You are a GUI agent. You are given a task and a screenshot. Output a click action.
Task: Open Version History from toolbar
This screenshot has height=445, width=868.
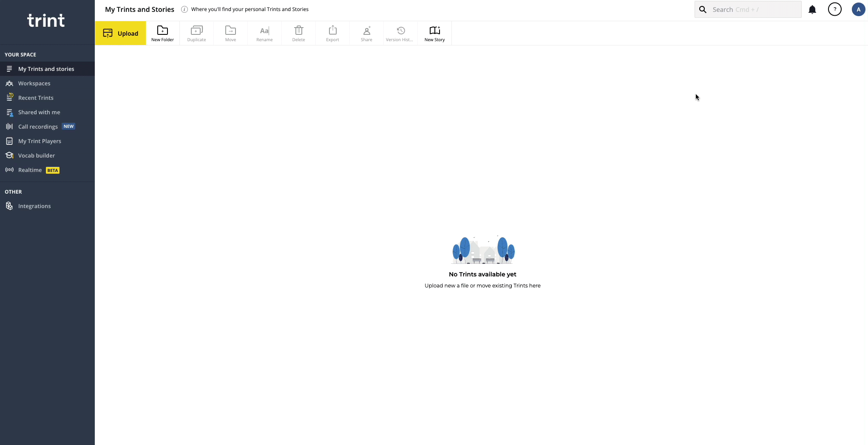pyautogui.click(x=400, y=33)
